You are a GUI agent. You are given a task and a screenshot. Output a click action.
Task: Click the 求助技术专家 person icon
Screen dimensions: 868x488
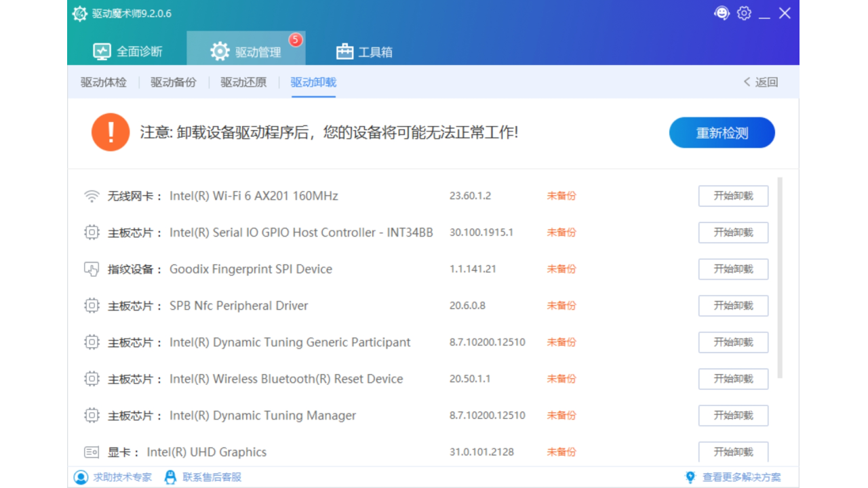tap(81, 477)
